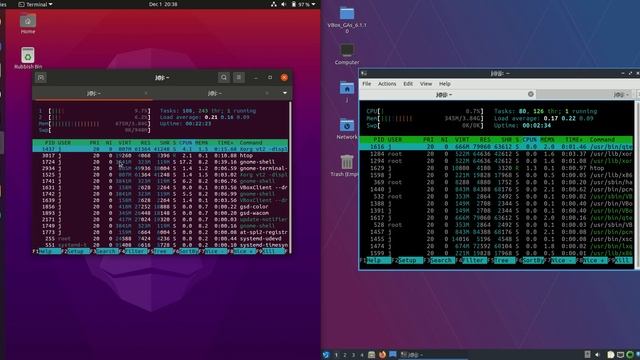The width and height of the screenshot is (640, 360).
Task: Click F3 Search in QTerminal htop
Action: pos(440,260)
